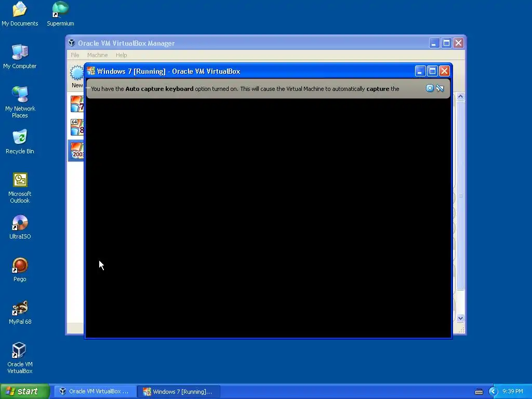The height and width of the screenshot is (399, 532).
Task: Click the Manager vertical scrollbar thumb
Action: click(x=460, y=195)
